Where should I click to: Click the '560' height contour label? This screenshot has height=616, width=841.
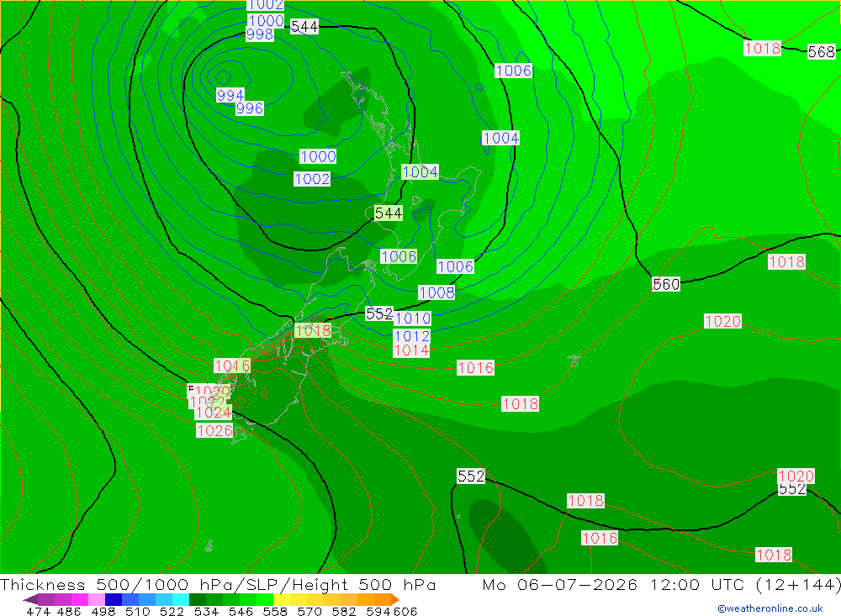[666, 284]
